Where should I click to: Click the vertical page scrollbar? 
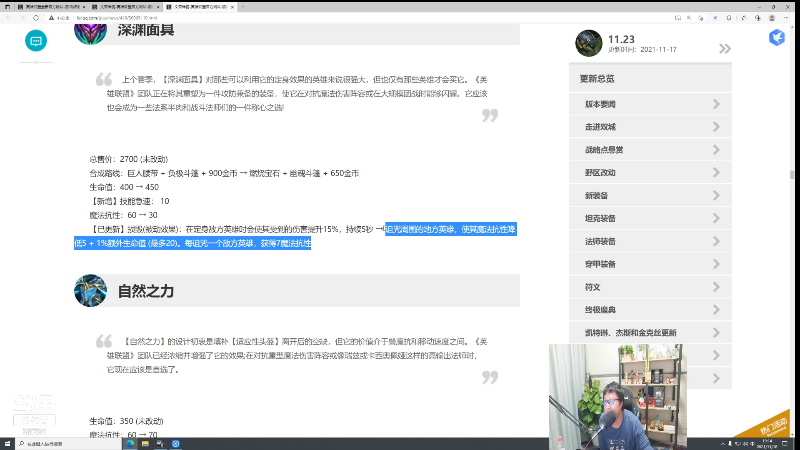(x=792, y=175)
